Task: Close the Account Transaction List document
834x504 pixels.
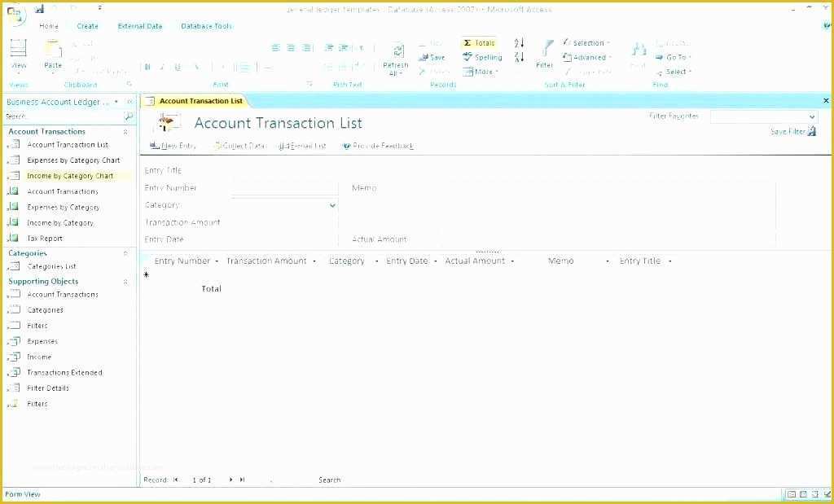Action: [x=826, y=100]
